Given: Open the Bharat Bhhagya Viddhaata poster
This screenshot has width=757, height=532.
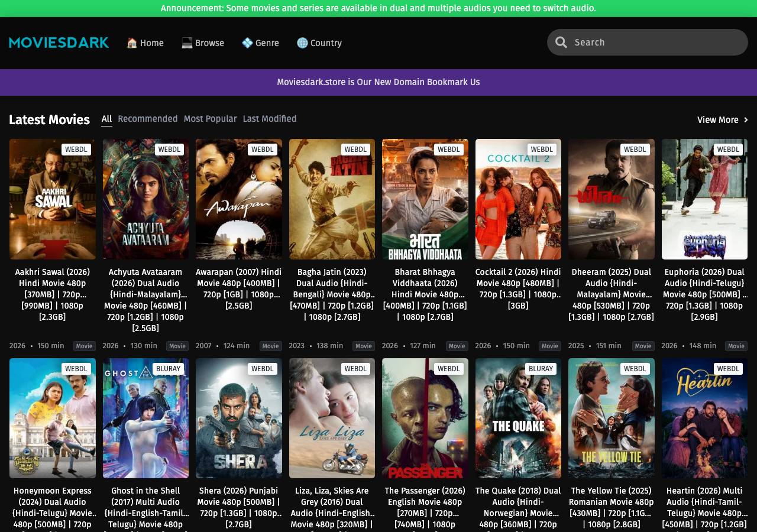Looking at the screenshot, I should click(x=425, y=199).
